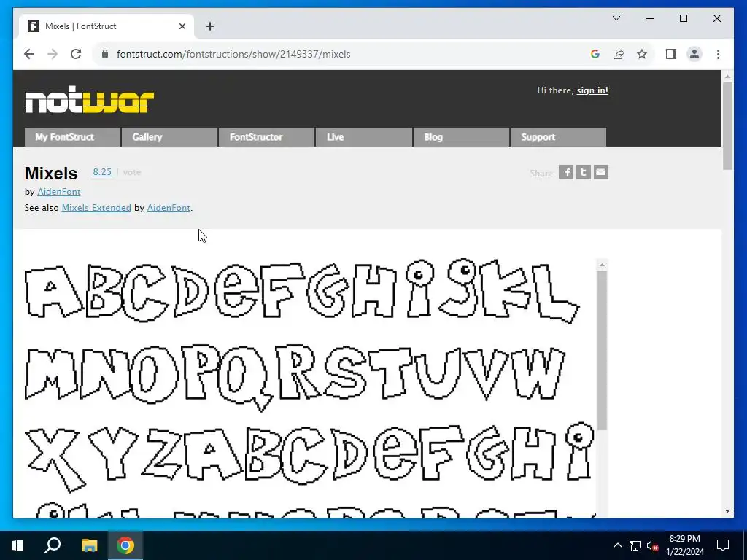Click the Google icon in address bar
Screen dimensions: 747x560
595,54
